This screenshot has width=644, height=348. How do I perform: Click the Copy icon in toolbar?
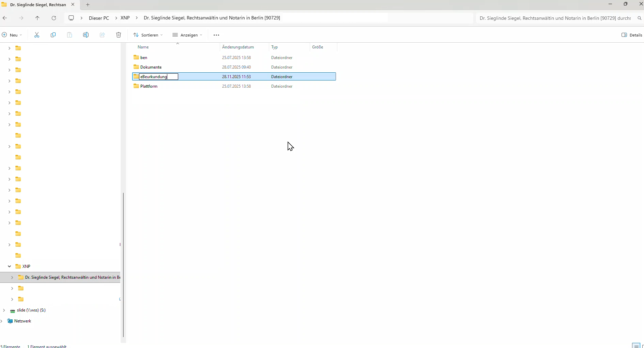(53, 35)
